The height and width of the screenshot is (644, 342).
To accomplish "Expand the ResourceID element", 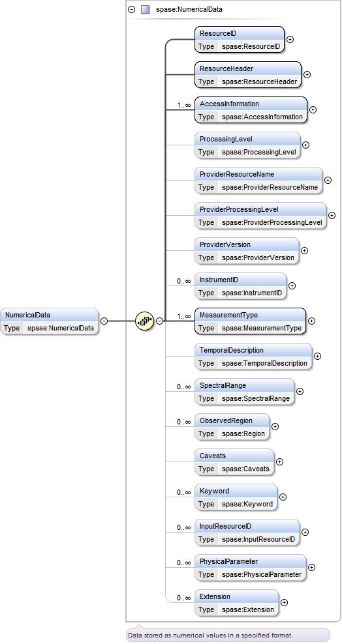I will (290, 39).
